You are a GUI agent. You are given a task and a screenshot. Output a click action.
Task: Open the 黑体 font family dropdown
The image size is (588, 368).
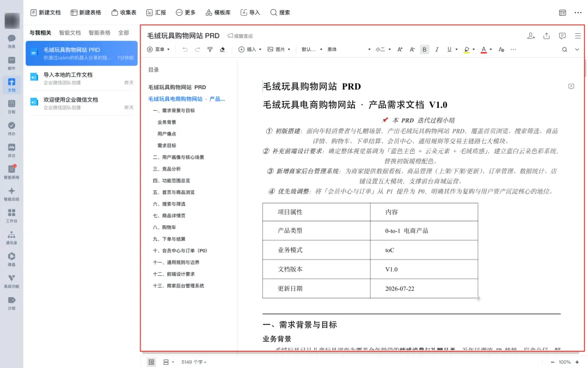point(349,50)
